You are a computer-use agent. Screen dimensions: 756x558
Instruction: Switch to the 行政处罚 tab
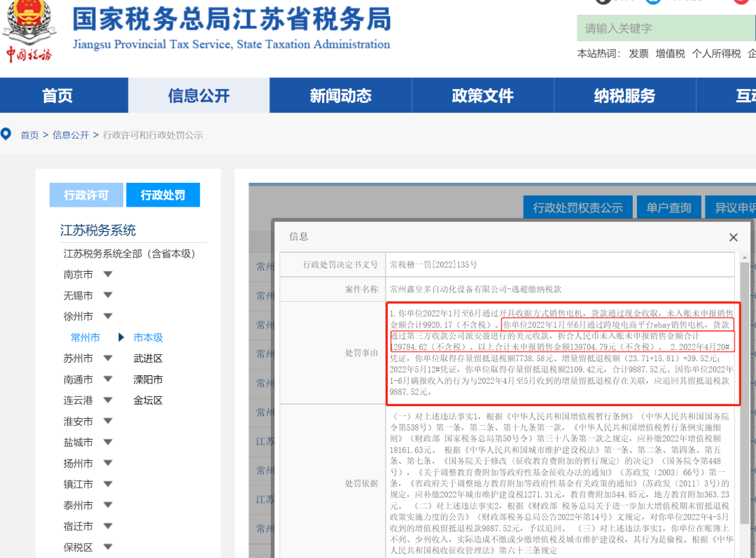point(163,195)
